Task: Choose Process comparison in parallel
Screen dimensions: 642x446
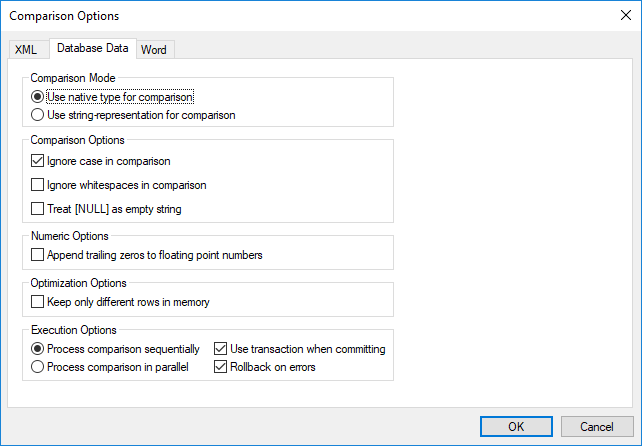Action: coord(38,366)
